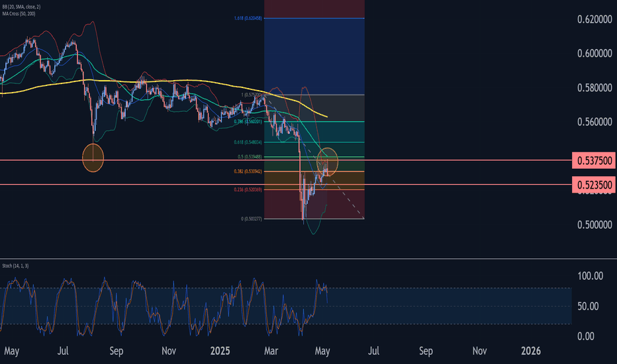The width and height of the screenshot is (617, 364).
Task: Click the 1.618 (0.620458) Fibonacci label
Action: point(248,18)
